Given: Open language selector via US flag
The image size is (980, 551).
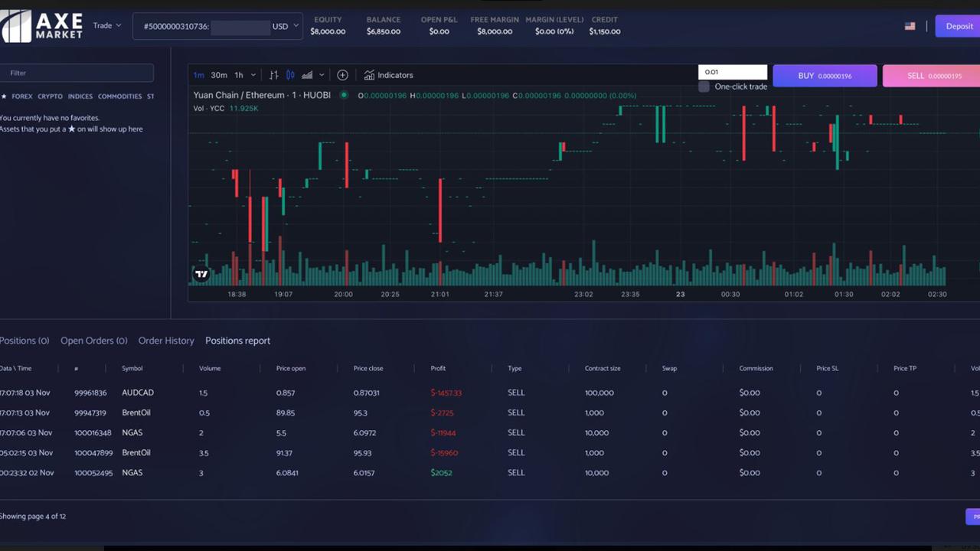Looking at the screenshot, I should click(x=910, y=26).
